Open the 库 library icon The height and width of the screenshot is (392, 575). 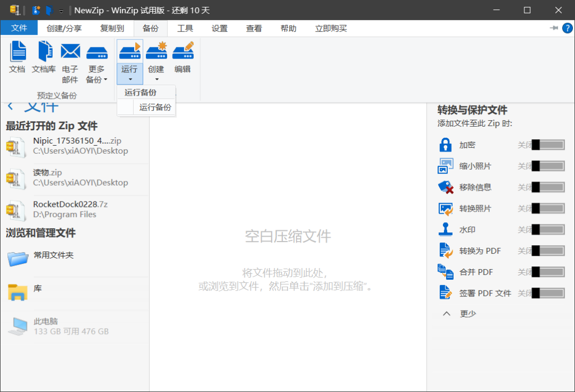pyautogui.click(x=18, y=291)
